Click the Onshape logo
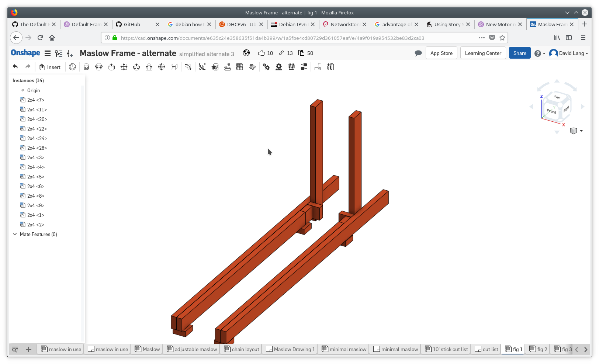The height and width of the screenshot is (364, 599). click(25, 53)
